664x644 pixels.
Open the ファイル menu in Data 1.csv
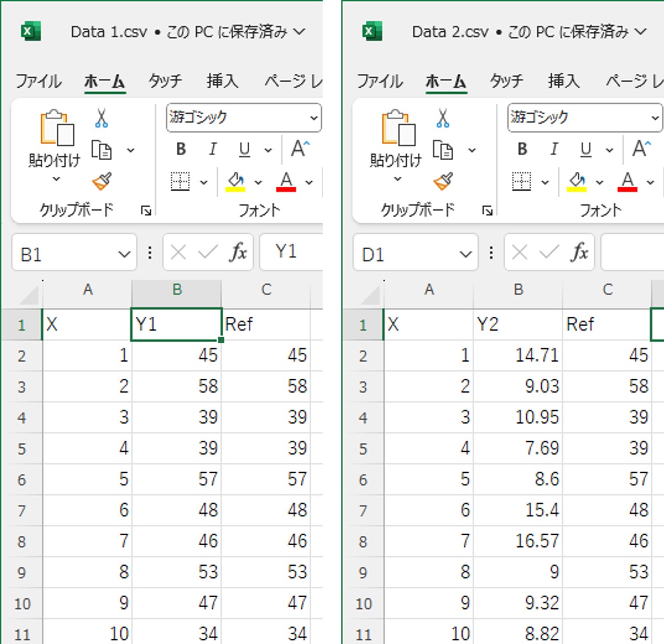(x=39, y=81)
